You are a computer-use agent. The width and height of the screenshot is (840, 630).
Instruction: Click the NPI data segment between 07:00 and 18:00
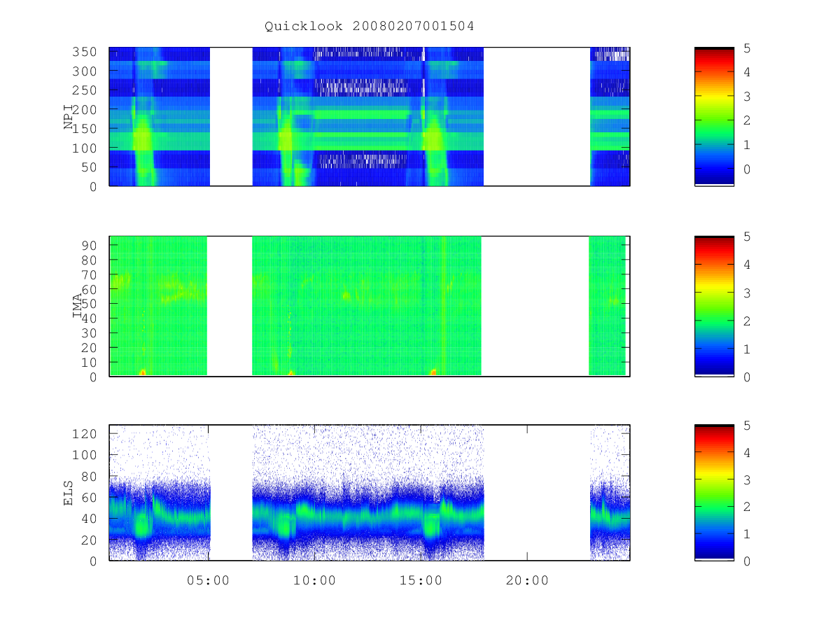368,116
